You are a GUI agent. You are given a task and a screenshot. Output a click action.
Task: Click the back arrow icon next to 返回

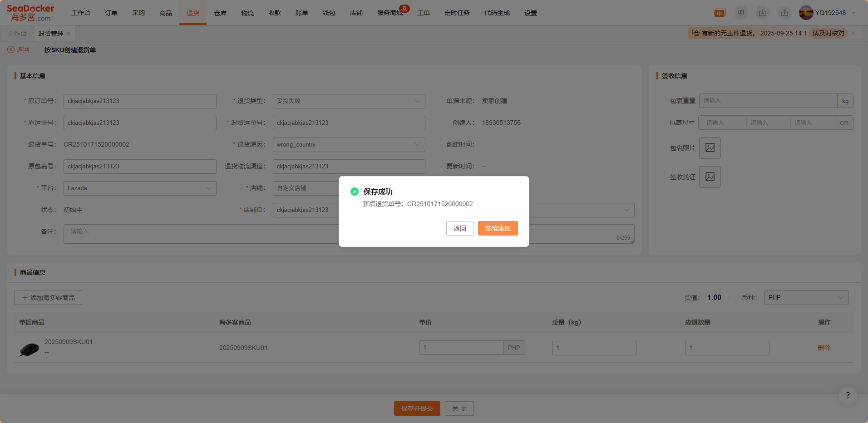click(11, 50)
